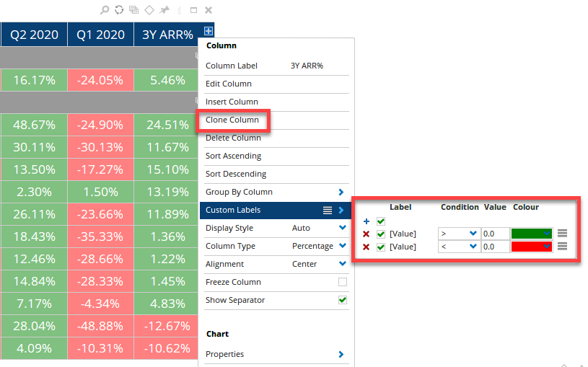The width and height of the screenshot is (588, 367).
Task: Open the red colour picker
Action: click(532, 247)
